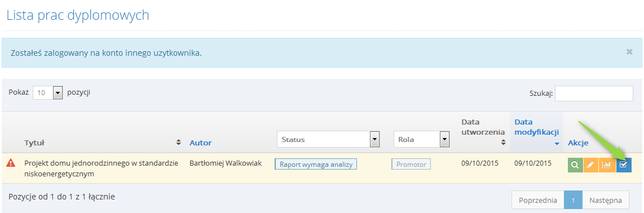
Task: Sort by Tytuł column header
Action: (103, 143)
